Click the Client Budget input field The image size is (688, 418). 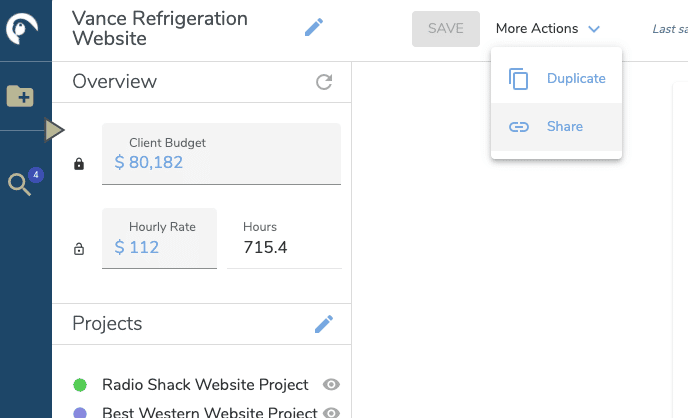221,162
